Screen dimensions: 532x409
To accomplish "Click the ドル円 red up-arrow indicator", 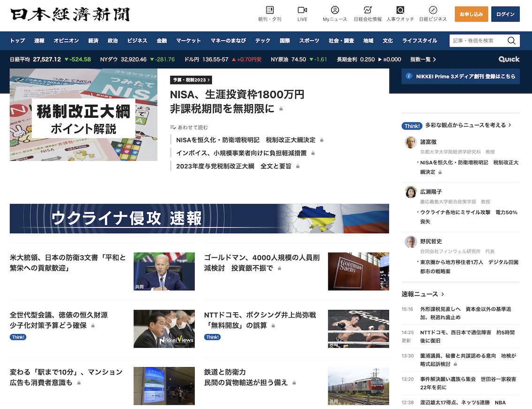I will tap(234, 60).
